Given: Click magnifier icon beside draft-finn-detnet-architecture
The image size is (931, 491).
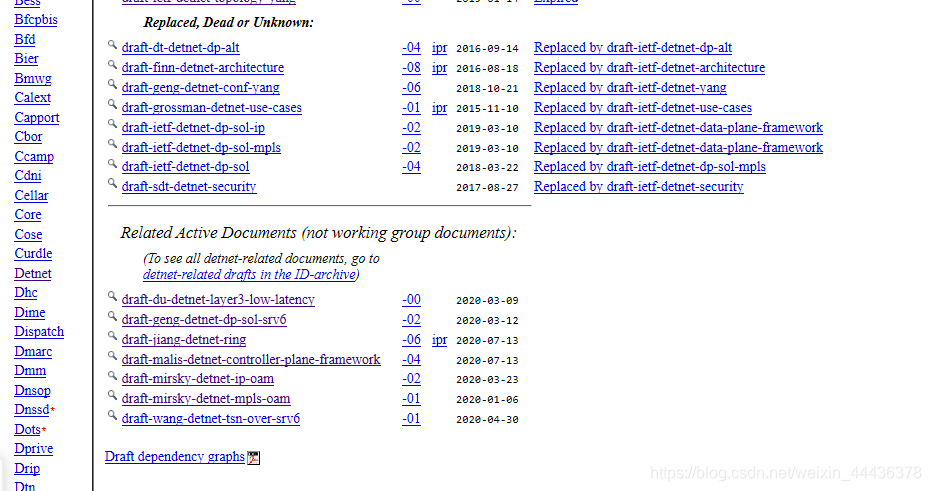Looking at the screenshot, I should pos(112,65).
